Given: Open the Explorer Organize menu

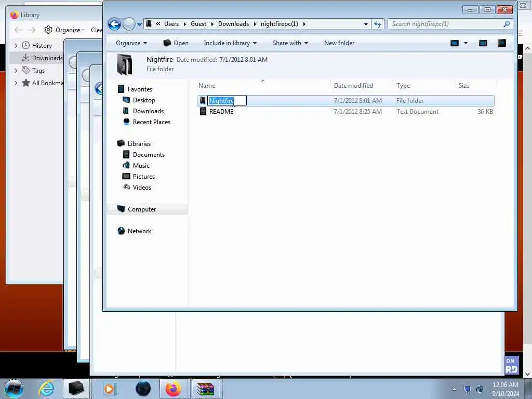Looking at the screenshot, I should (131, 43).
